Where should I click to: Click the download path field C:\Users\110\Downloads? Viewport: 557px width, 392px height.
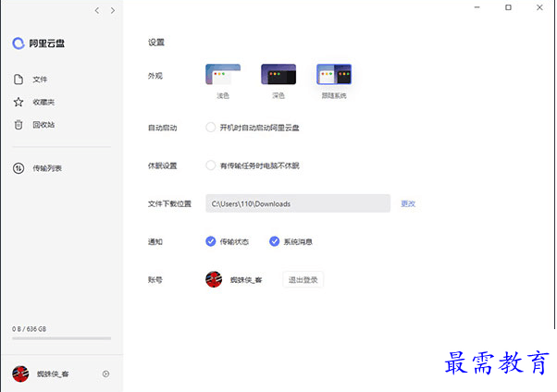298,203
